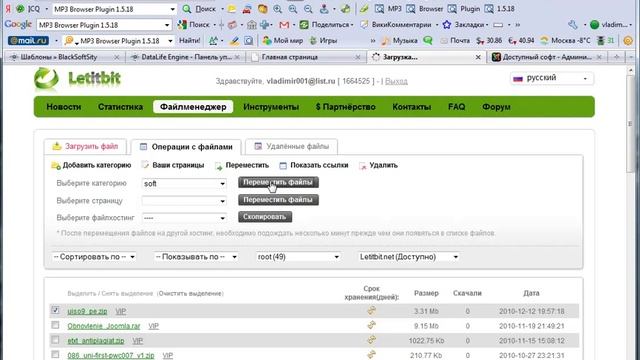Screen dimensions: 640x360
Task: Open Мой мир from Mail.ru toolbar
Action: [283, 41]
